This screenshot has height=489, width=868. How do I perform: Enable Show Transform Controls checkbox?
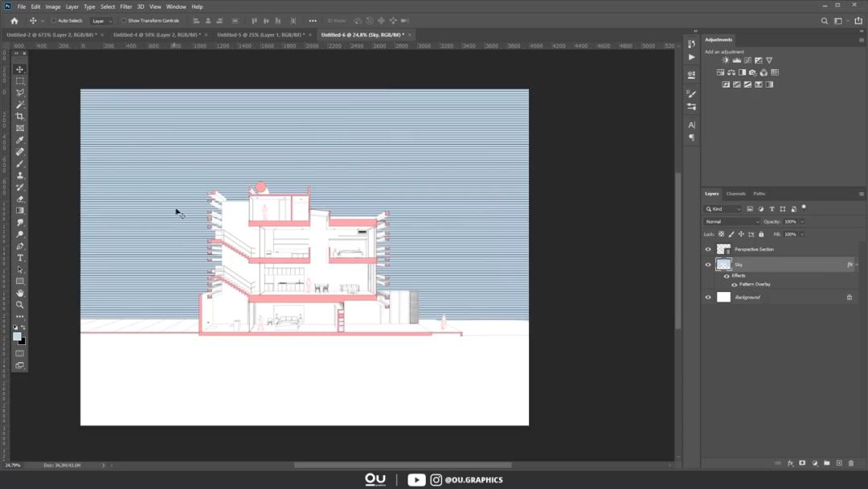coord(124,21)
